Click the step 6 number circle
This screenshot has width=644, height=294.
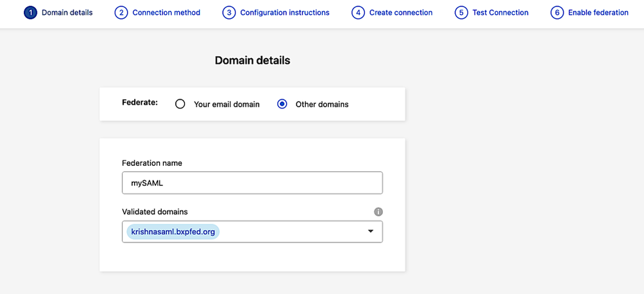pyautogui.click(x=557, y=12)
